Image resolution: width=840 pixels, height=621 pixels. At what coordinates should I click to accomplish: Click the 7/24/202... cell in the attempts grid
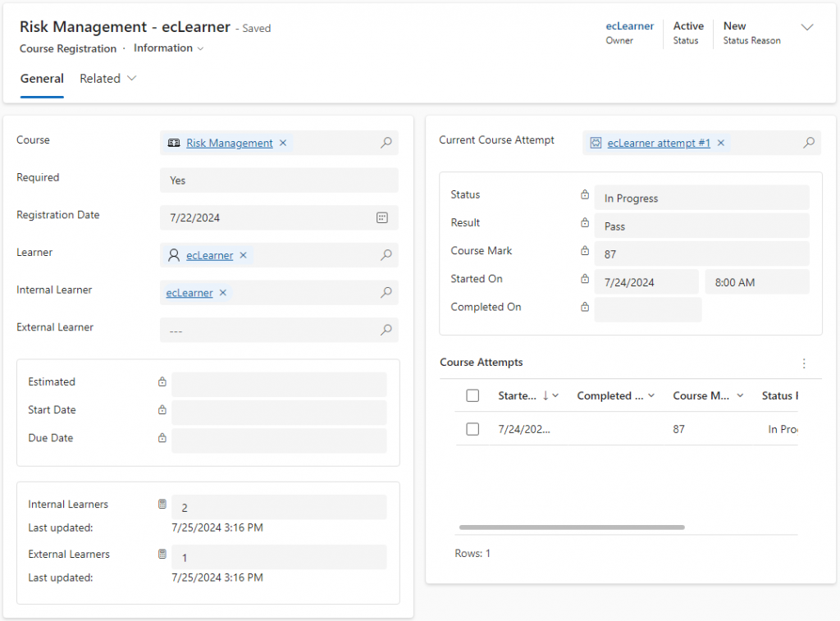[x=524, y=429]
